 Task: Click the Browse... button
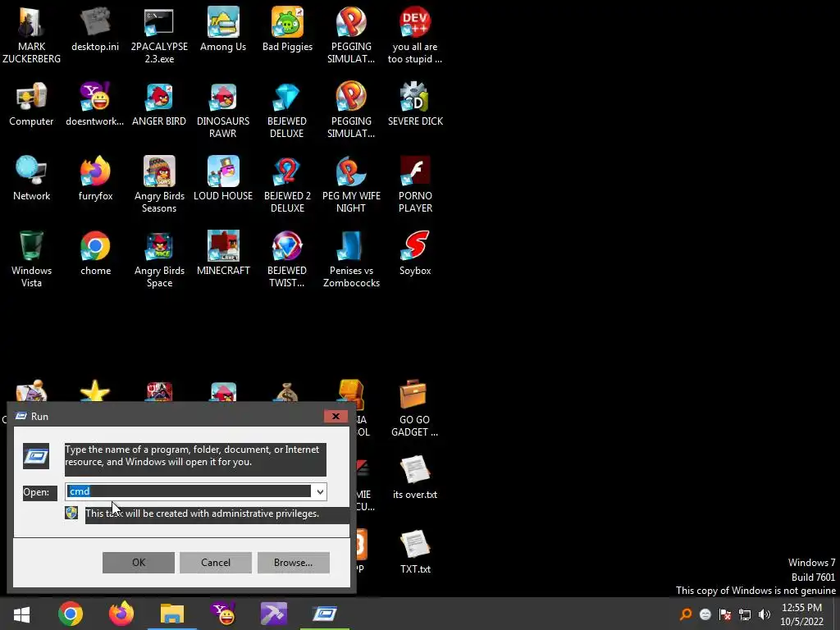[293, 563]
